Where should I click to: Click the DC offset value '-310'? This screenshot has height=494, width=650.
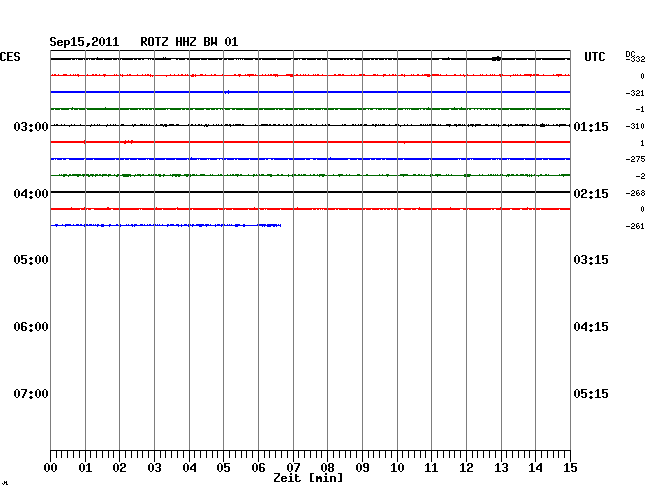[635, 126]
